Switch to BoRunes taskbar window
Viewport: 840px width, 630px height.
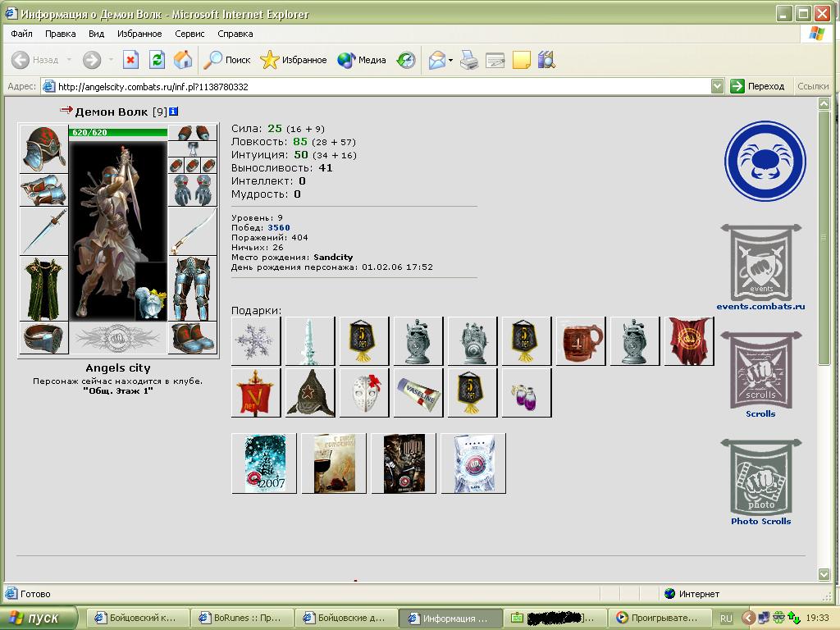[241, 618]
